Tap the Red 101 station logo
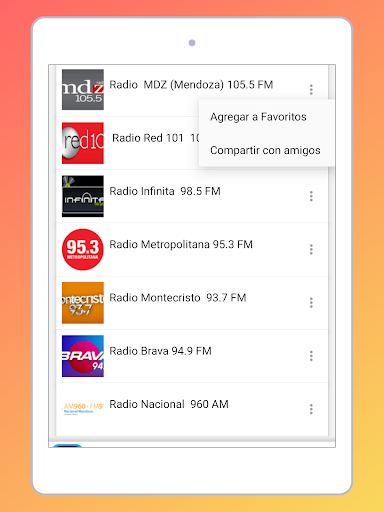The image size is (384, 512). click(x=83, y=143)
